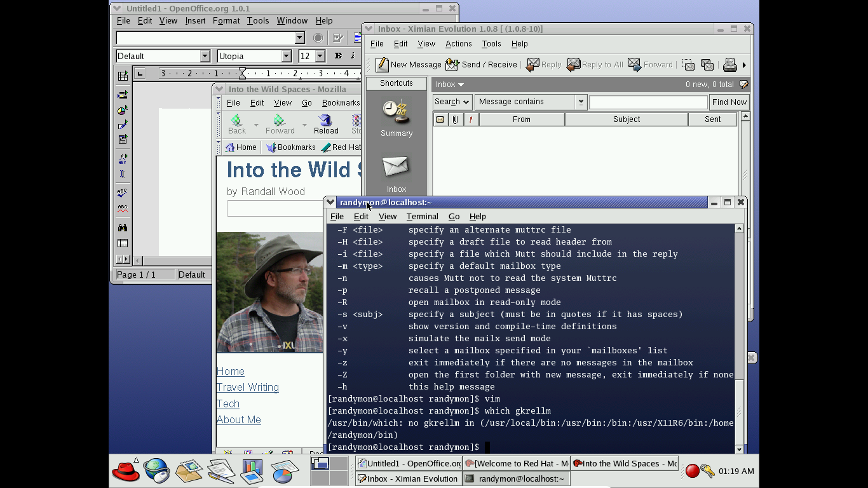Expand the Evolution toolbar overflow arrow
The height and width of the screenshot is (488, 868).
tap(744, 65)
